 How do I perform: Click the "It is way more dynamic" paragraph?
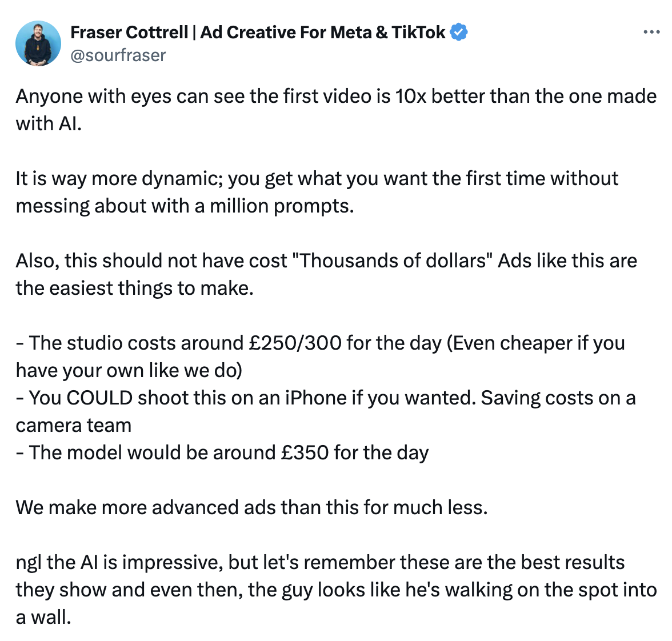coord(317,193)
